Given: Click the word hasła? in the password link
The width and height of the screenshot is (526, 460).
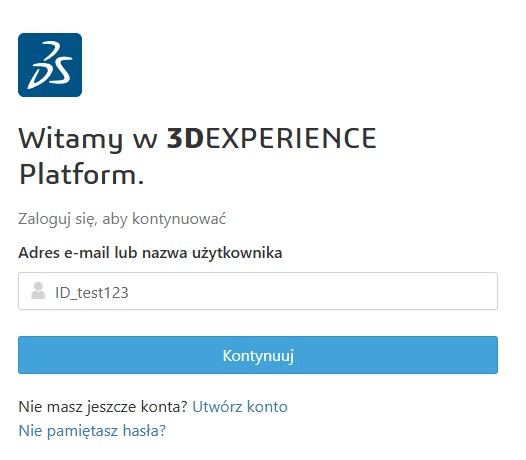Looking at the screenshot, I should pos(144,431).
